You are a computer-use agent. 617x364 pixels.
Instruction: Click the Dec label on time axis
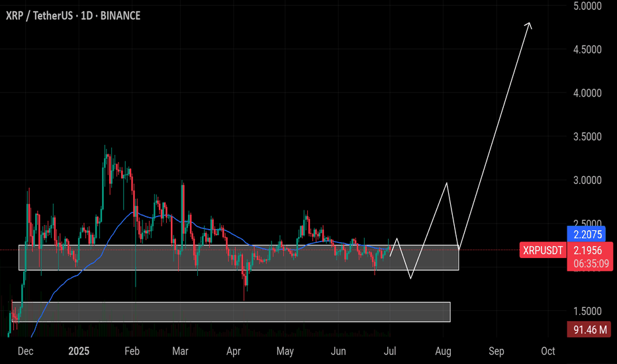[x=26, y=351]
